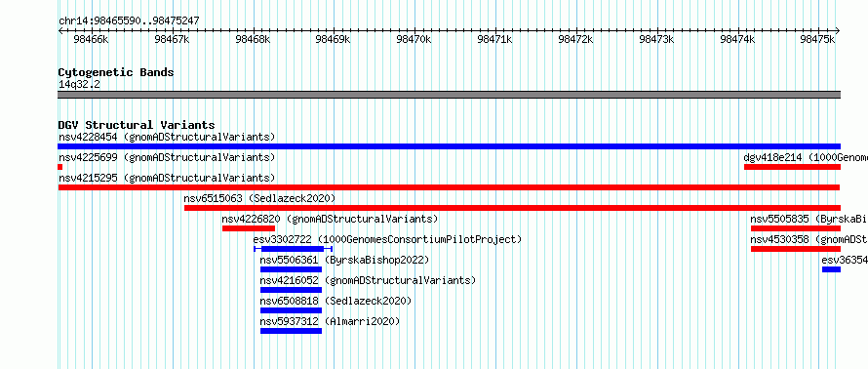
Task: Click the 14q32.2 band label
Action: coord(79,85)
